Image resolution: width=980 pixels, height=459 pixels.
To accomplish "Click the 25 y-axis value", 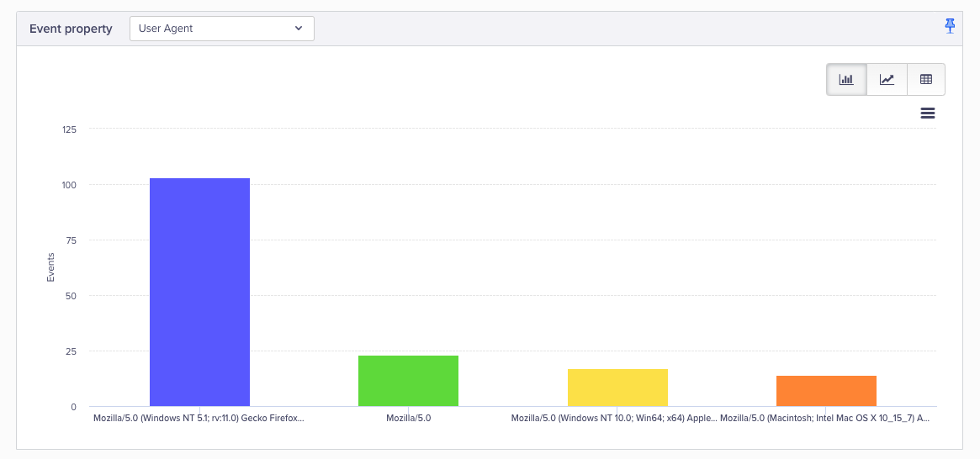I will (x=72, y=351).
